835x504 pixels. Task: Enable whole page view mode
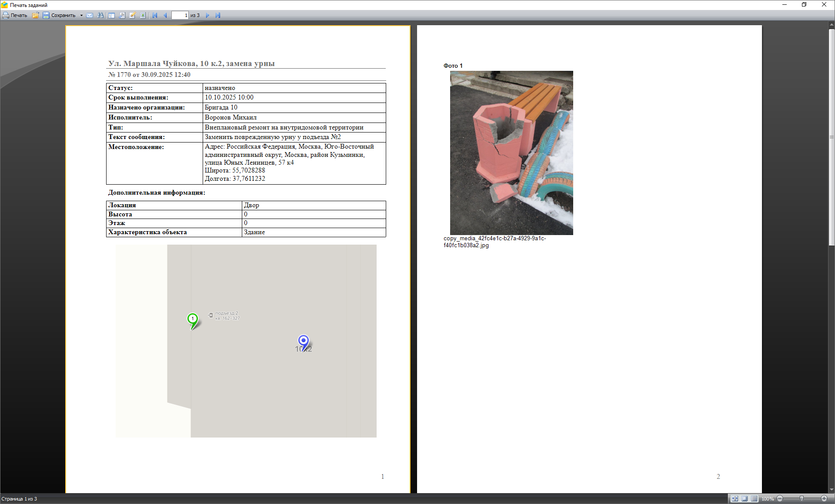(x=745, y=499)
